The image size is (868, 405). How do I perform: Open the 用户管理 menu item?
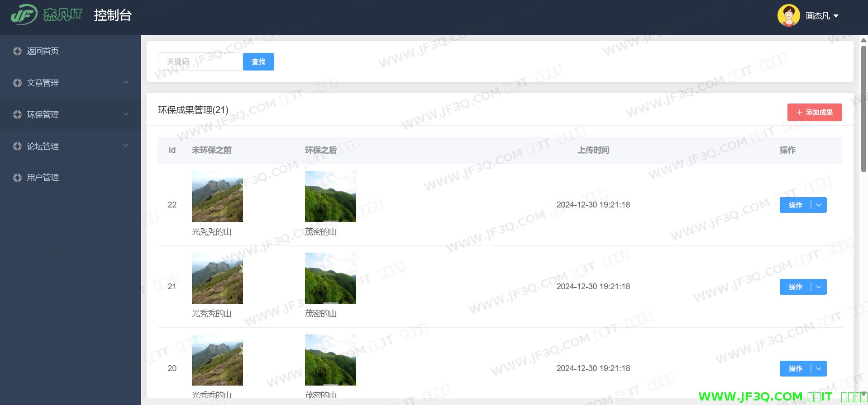pos(43,178)
